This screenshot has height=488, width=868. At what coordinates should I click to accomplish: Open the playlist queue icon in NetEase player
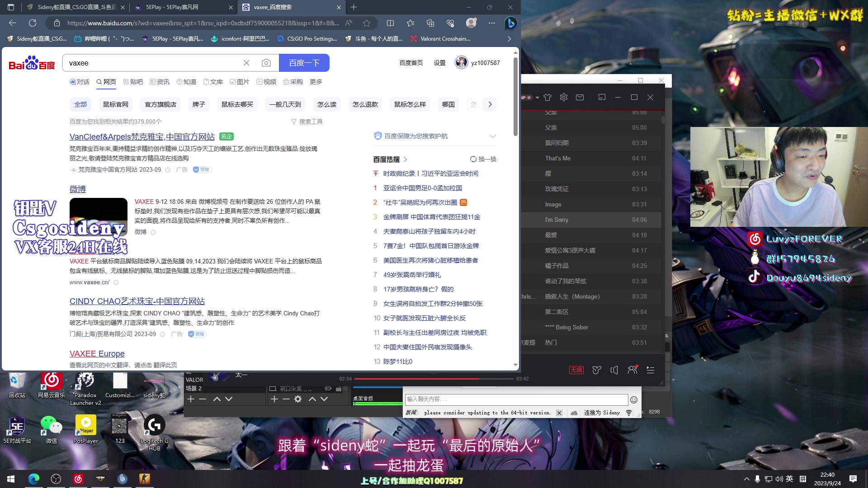(x=651, y=370)
